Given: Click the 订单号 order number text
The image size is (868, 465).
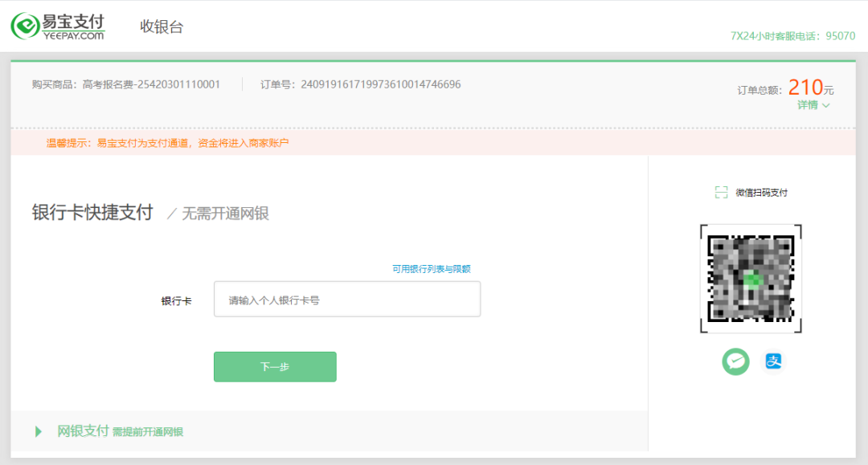Looking at the screenshot, I should click(361, 84).
